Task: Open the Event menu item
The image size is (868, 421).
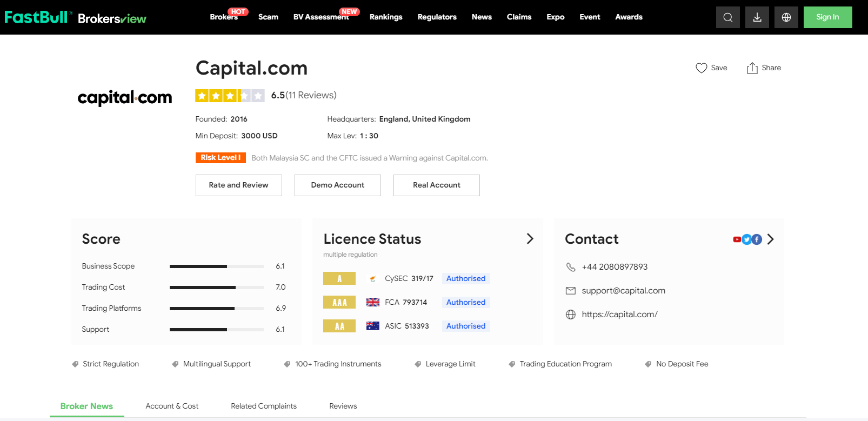Action: tap(590, 17)
